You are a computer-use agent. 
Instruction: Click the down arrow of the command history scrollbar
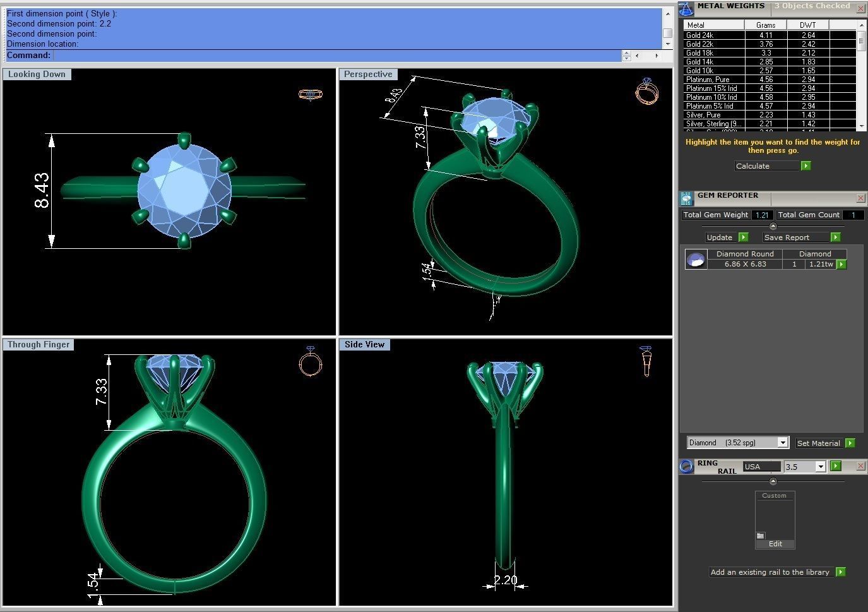pyautogui.click(x=667, y=44)
